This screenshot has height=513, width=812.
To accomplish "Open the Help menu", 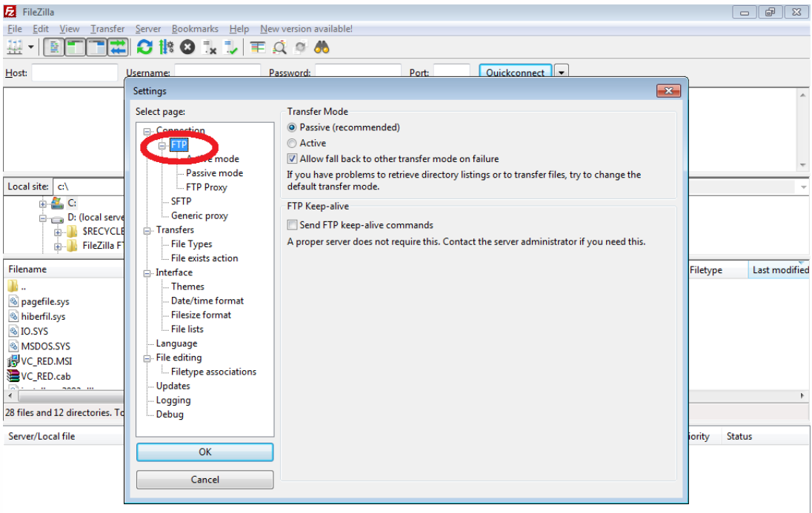I will point(239,29).
